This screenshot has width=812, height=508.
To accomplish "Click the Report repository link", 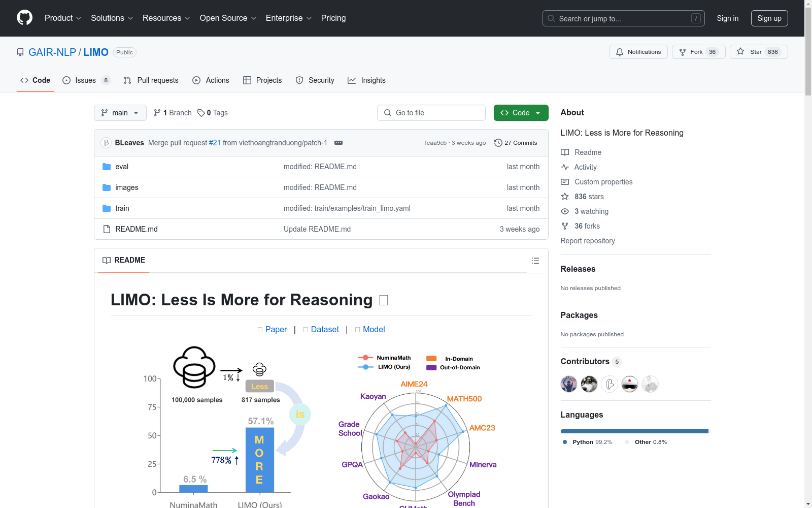I will pyautogui.click(x=588, y=241).
